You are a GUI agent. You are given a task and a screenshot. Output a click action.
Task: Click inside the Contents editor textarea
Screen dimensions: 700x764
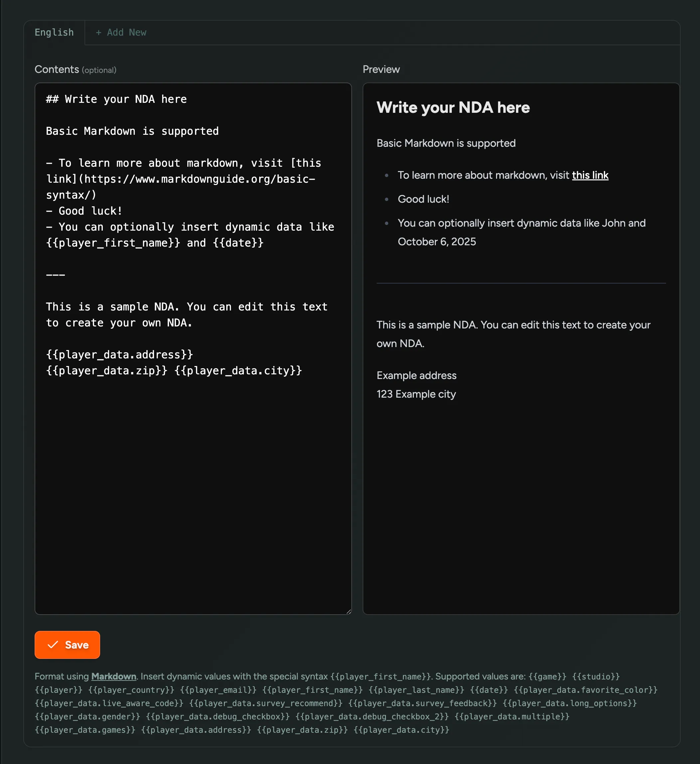coord(193,455)
